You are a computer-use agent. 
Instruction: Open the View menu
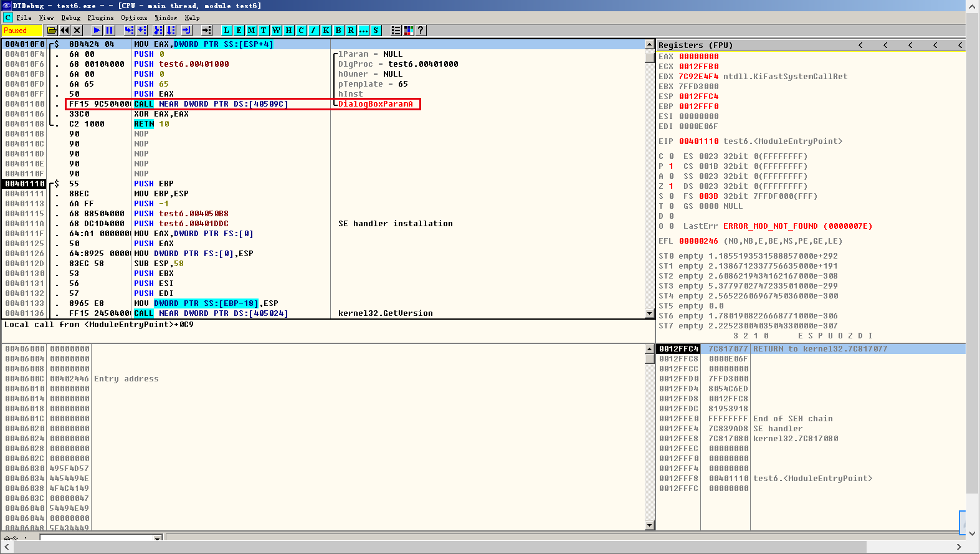[46, 17]
